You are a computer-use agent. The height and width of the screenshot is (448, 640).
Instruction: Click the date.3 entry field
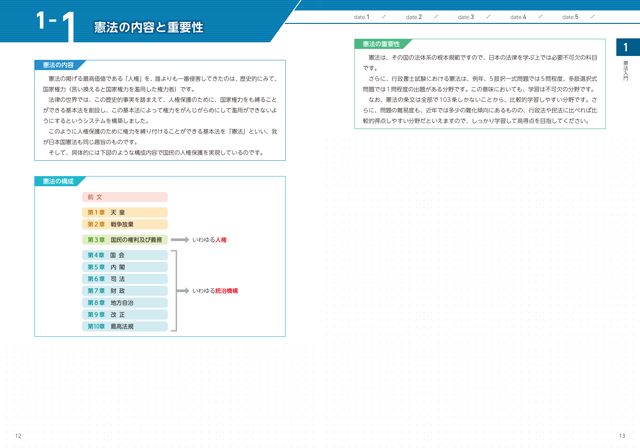click(474, 17)
